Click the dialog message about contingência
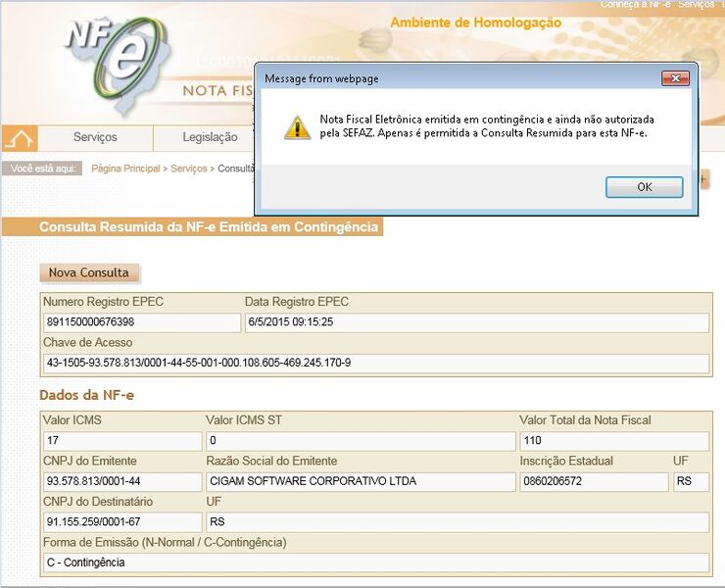725x588 pixels. [x=487, y=126]
